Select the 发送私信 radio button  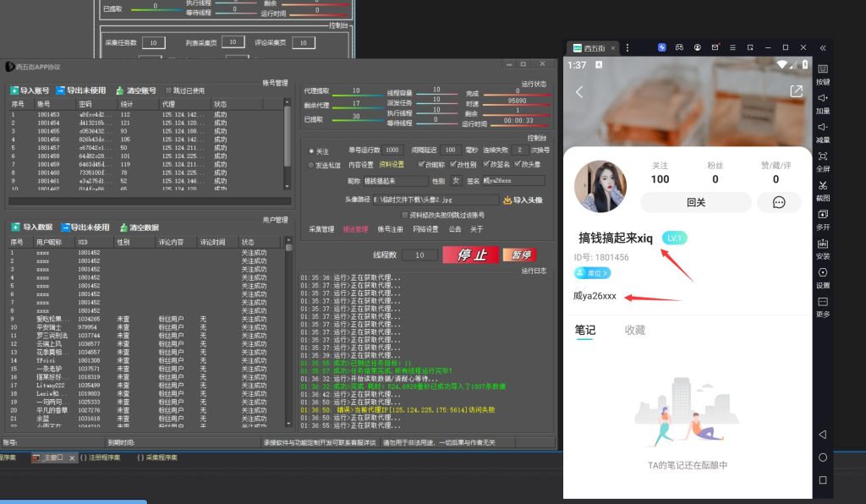pyautogui.click(x=311, y=166)
